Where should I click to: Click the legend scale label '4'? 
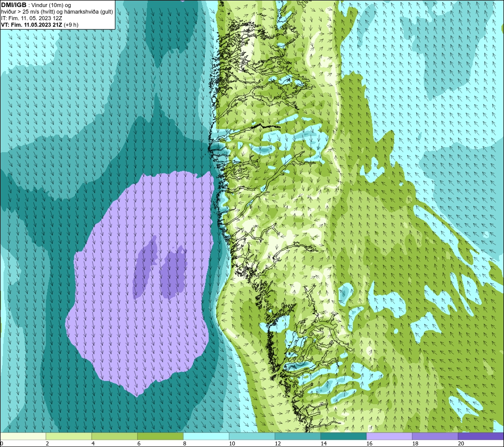93,443
